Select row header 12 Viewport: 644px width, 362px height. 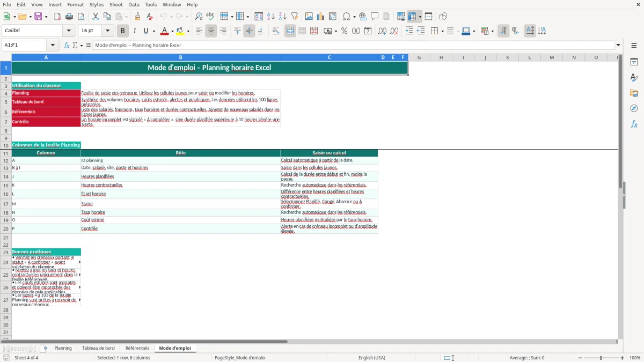(x=6, y=160)
